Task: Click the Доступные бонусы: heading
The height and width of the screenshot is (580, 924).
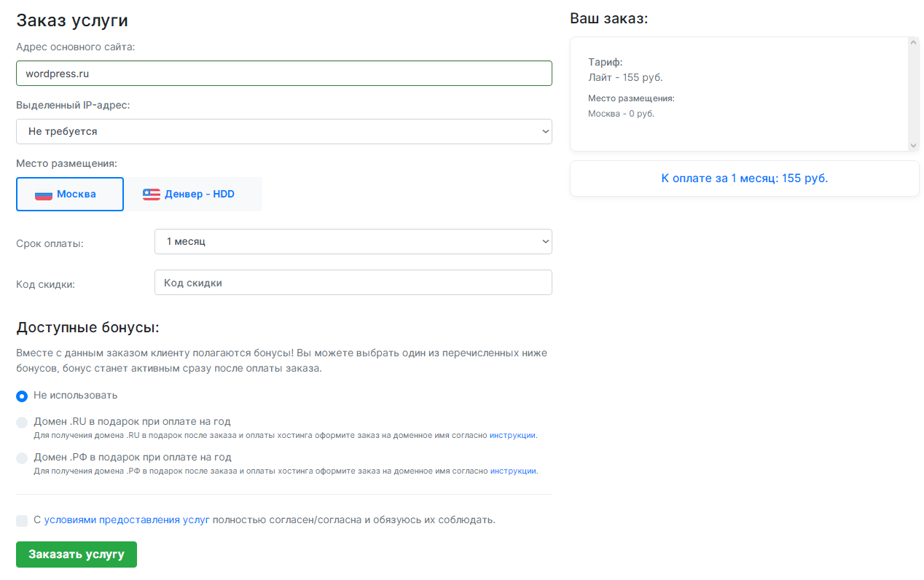Action: pyautogui.click(x=87, y=328)
